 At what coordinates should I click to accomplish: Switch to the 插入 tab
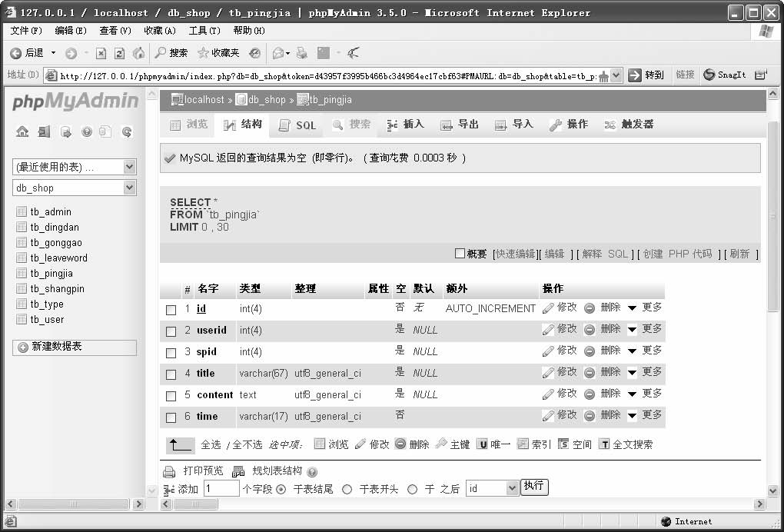406,125
